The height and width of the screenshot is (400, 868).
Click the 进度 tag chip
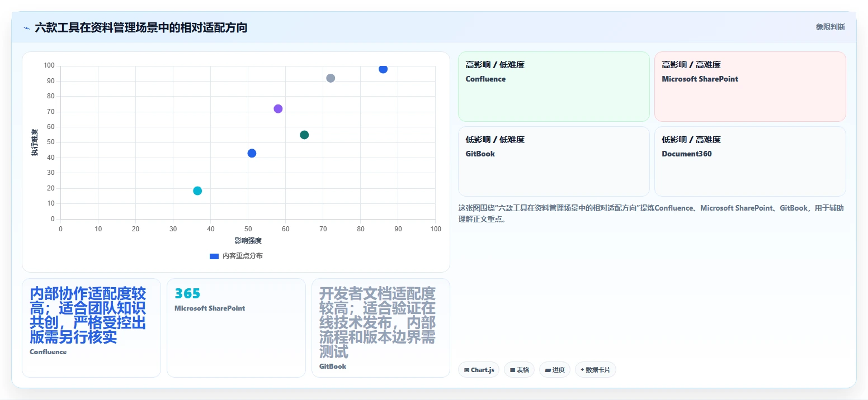[555, 370]
